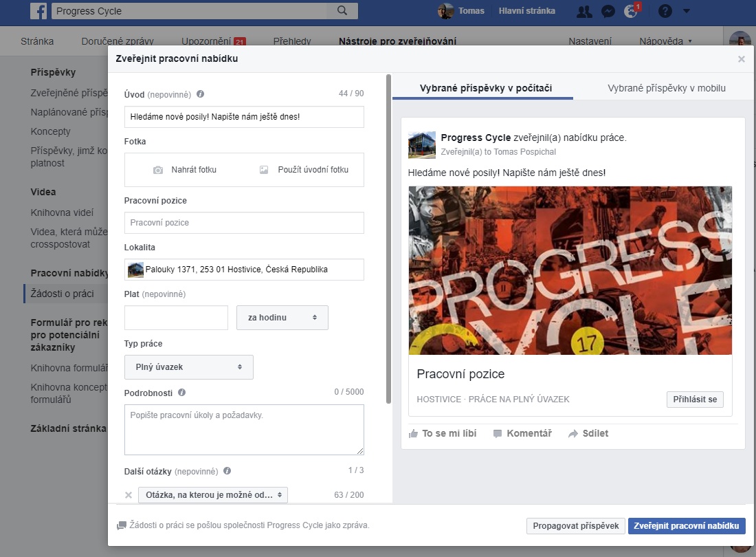This screenshot has height=557, width=756.
Task: Click in the Úvod text field
Action: click(244, 117)
